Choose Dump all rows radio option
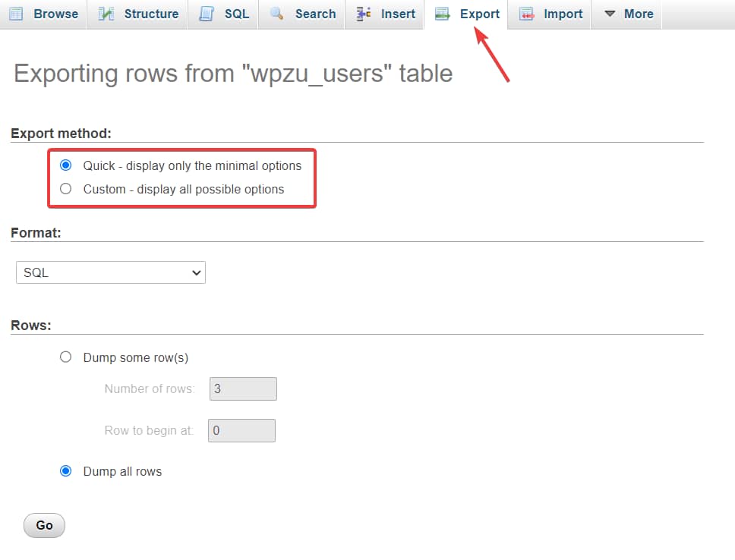735x560 pixels. click(x=65, y=470)
